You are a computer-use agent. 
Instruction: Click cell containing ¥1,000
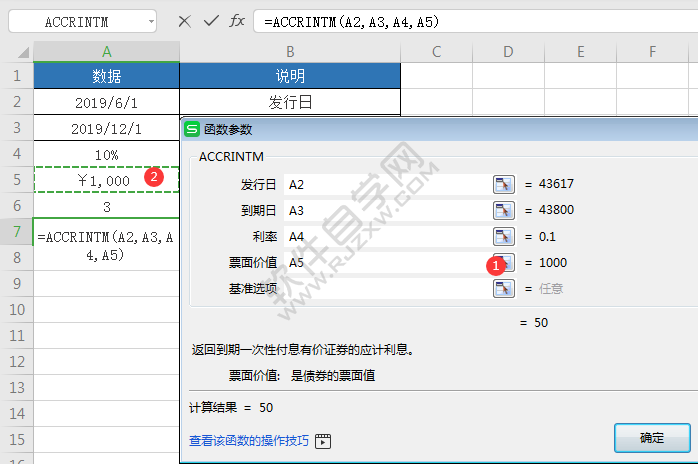click(106, 180)
